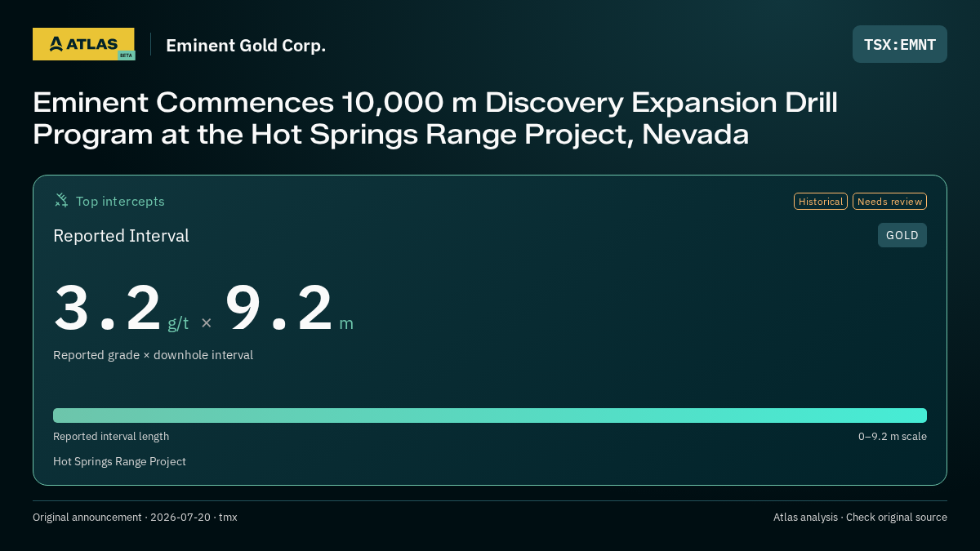Open the Eminent Gold Corp. company name
The image size is (980, 551).
pos(246,46)
